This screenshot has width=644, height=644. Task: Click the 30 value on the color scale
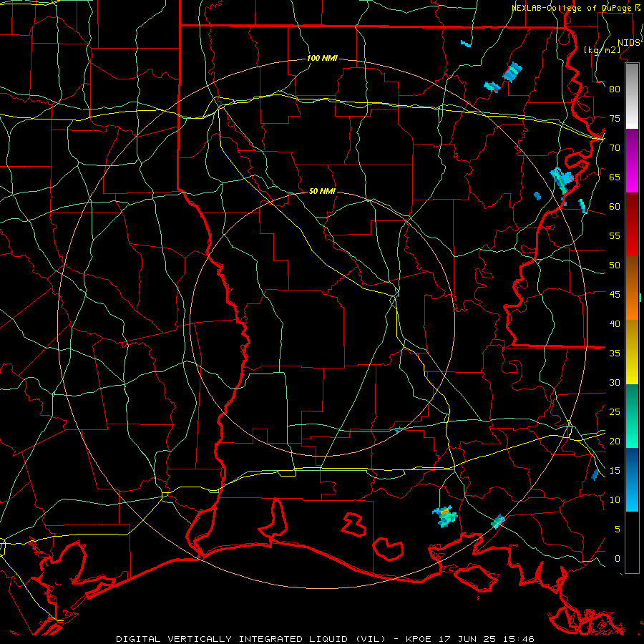615,383
